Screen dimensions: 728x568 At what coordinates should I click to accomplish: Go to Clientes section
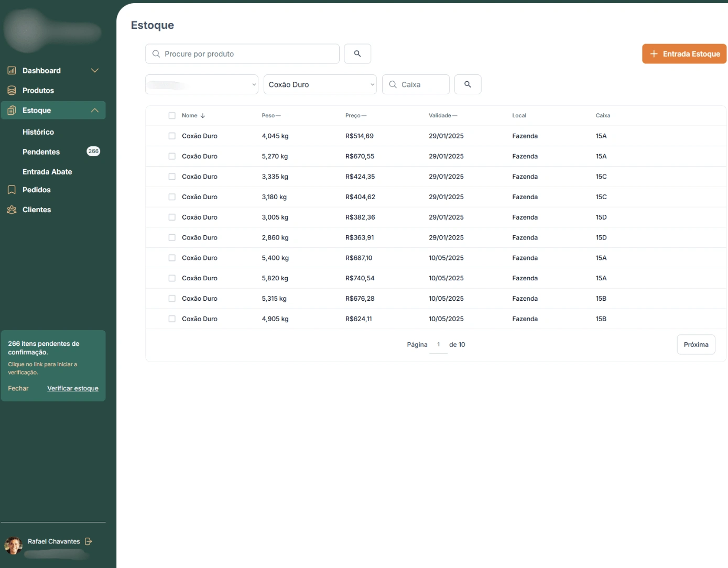point(37,210)
